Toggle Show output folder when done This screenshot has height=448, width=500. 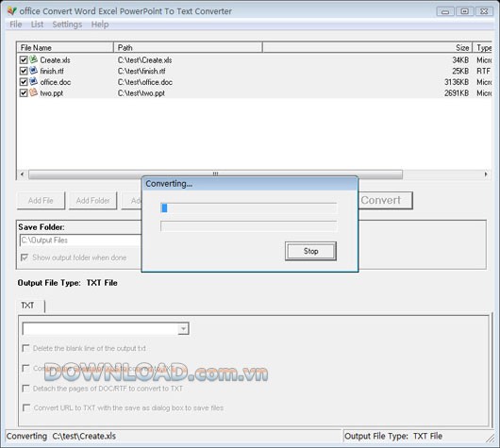[x=25, y=257]
